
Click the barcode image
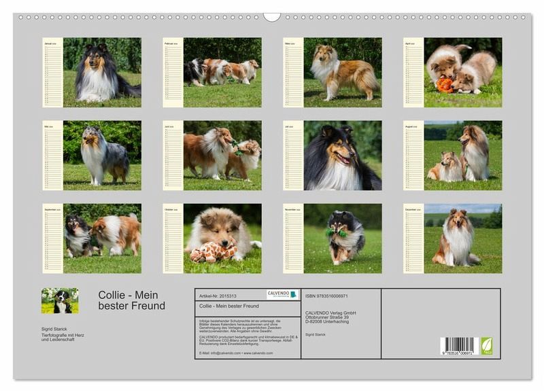pyautogui.click(x=458, y=346)
